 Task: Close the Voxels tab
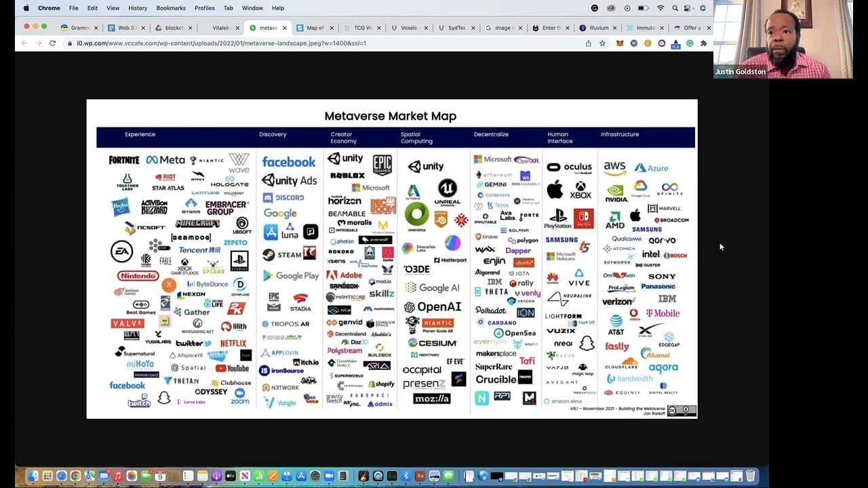pyautogui.click(x=426, y=28)
